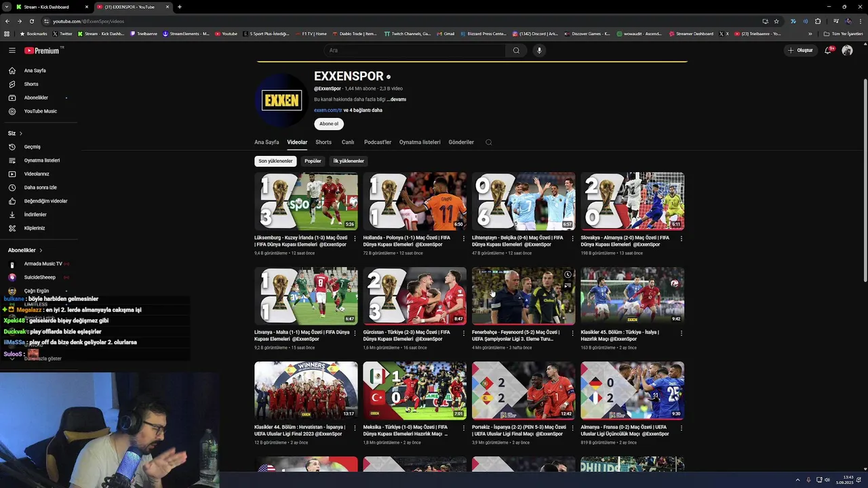Open taskbar clock showing 13:43

(x=844, y=480)
